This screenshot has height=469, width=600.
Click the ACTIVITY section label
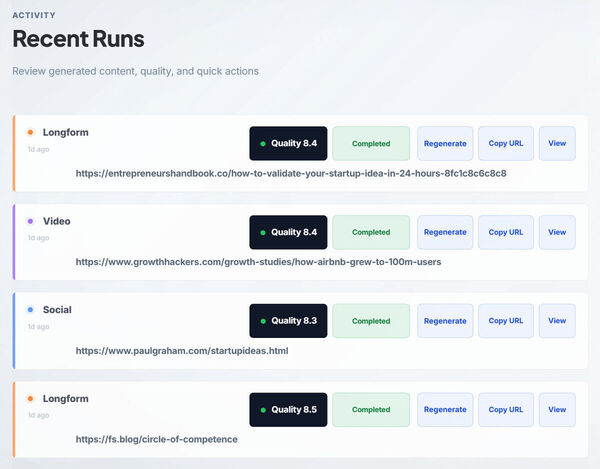(x=34, y=15)
